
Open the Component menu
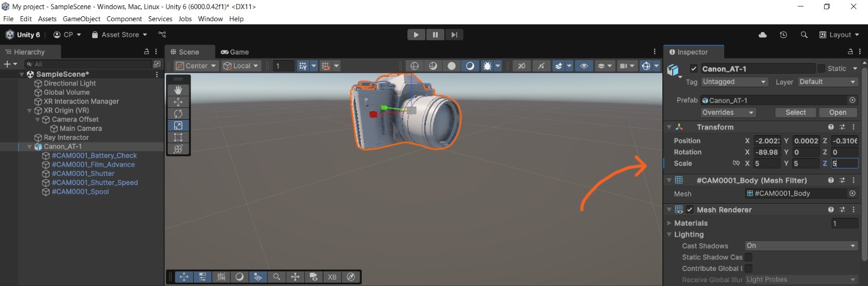(124, 18)
